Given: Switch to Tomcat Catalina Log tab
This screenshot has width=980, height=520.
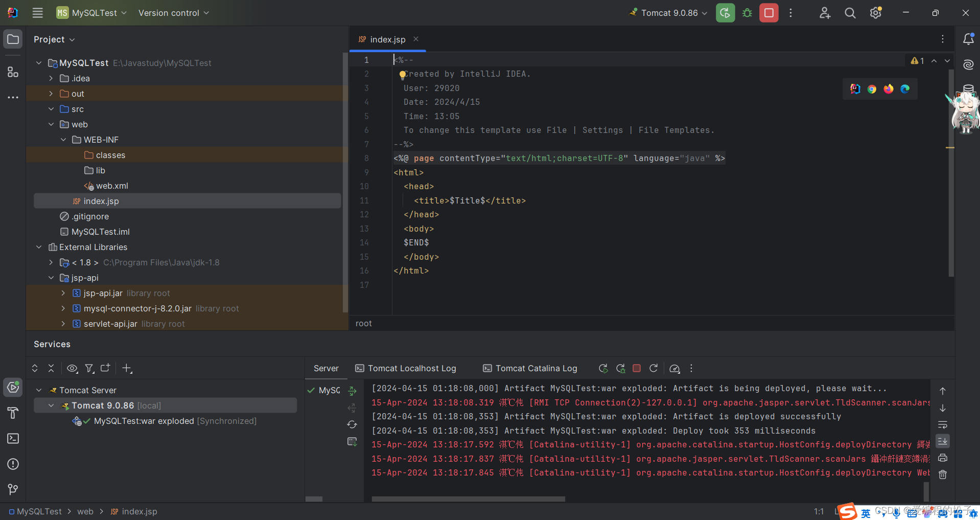Looking at the screenshot, I should (530, 368).
